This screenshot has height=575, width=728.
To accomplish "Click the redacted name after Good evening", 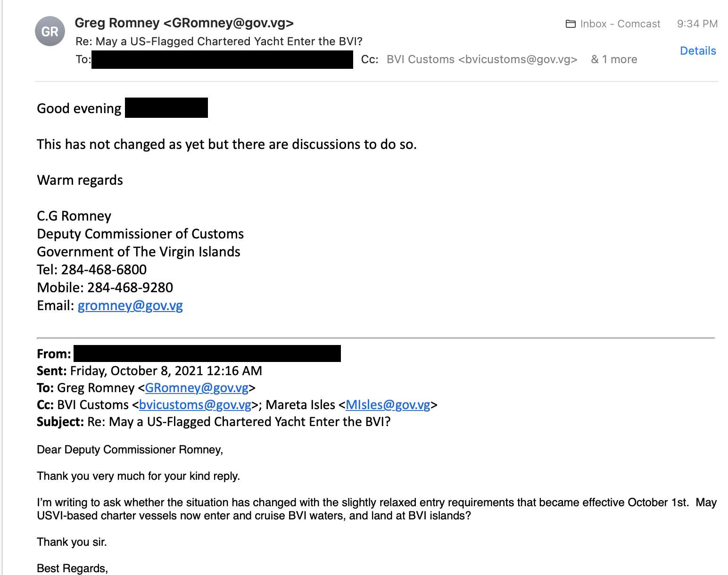I will click(x=166, y=107).
